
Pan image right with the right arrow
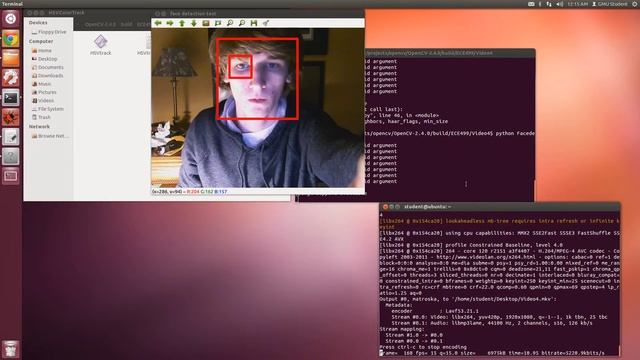pyautogui.click(x=170, y=23)
